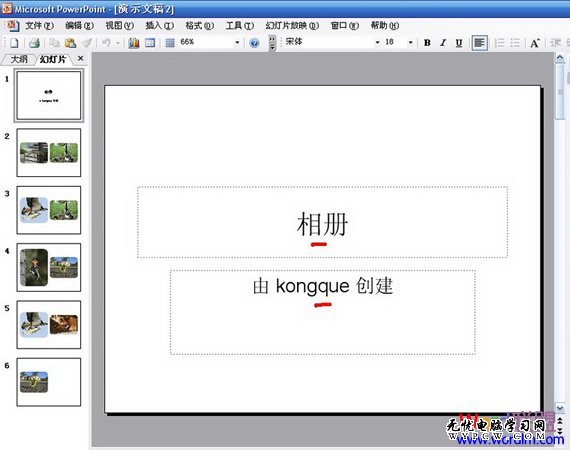The height and width of the screenshot is (450, 570).
Task: Click the increase font size icon
Action: 535,43
